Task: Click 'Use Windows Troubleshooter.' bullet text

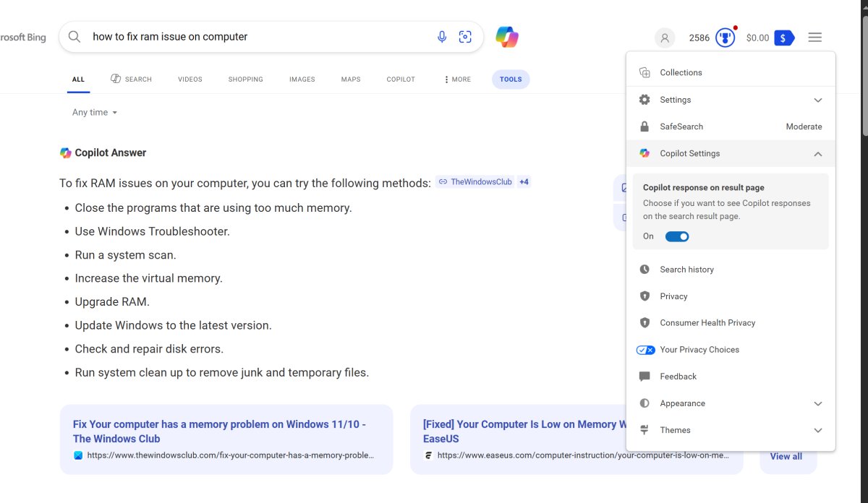Action: [x=152, y=231]
